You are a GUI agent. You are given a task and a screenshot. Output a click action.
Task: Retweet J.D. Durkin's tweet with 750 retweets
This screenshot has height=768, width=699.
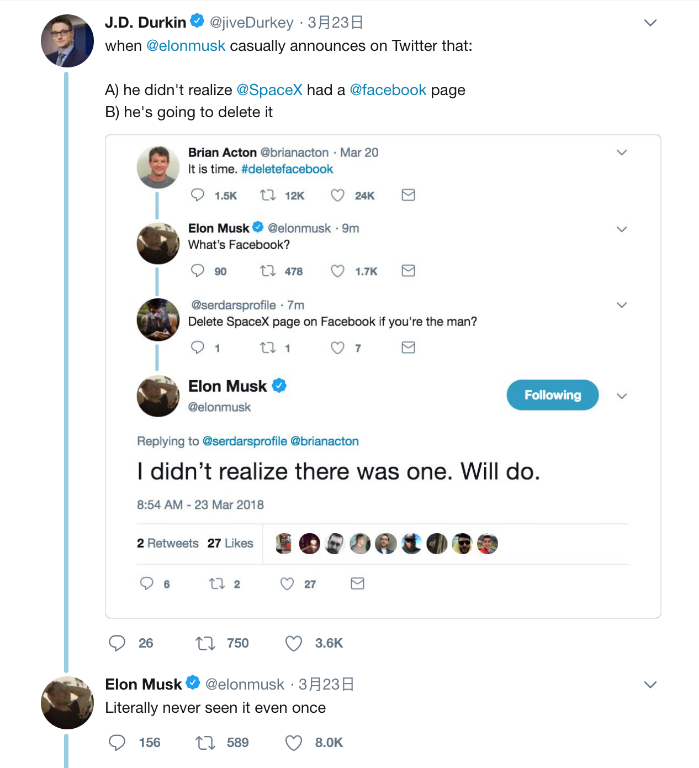[204, 643]
